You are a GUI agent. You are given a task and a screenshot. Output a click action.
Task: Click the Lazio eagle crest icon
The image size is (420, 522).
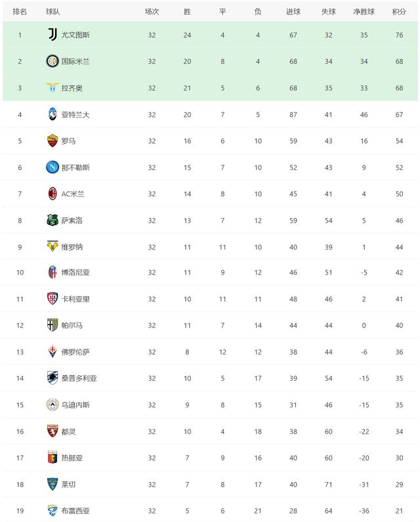52,87
